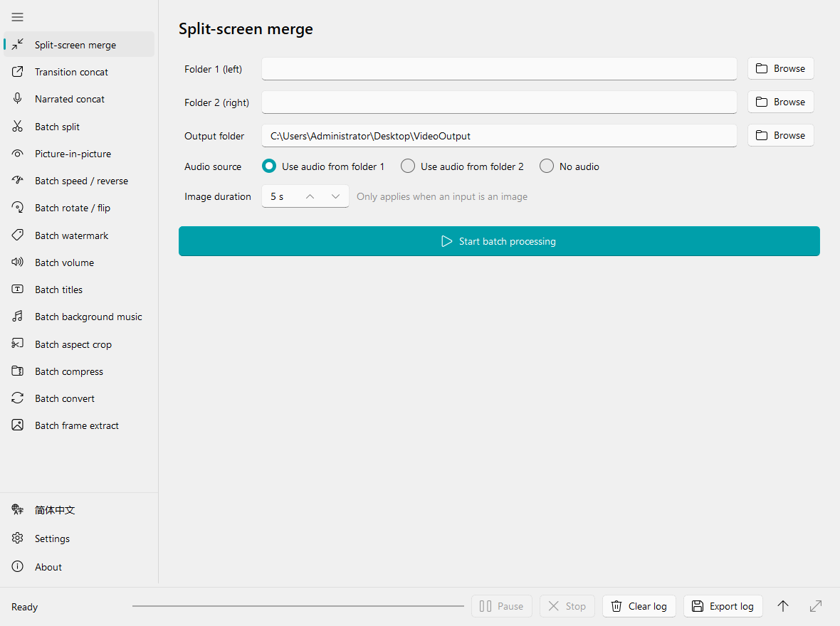The image size is (840, 626).
Task: Click the Batch speed / reverse gauge icon
Action: [x=18, y=181]
